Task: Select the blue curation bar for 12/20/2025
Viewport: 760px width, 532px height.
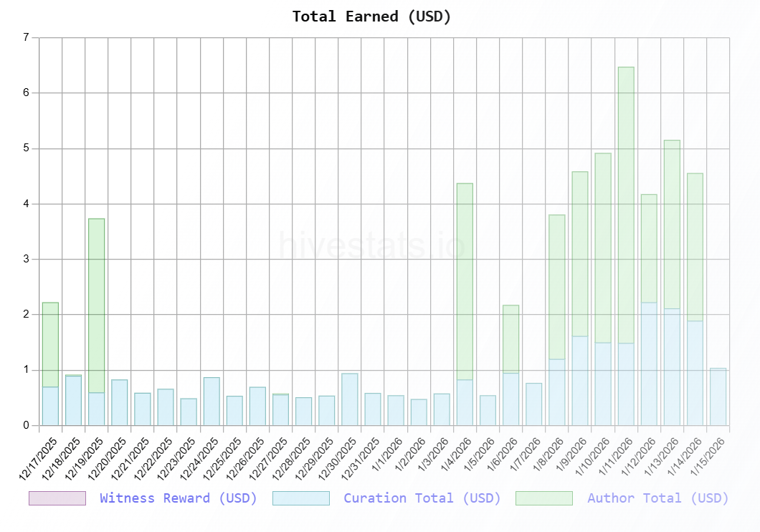Action: point(120,402)
